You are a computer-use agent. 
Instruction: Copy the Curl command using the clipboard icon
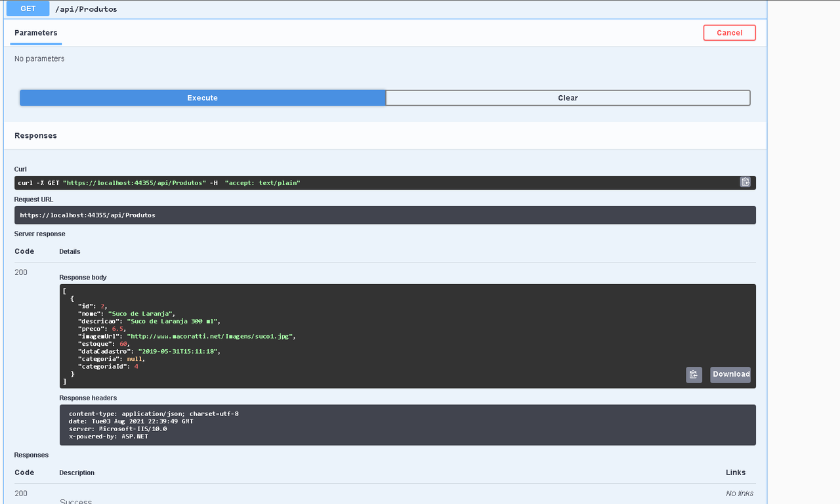745,182
